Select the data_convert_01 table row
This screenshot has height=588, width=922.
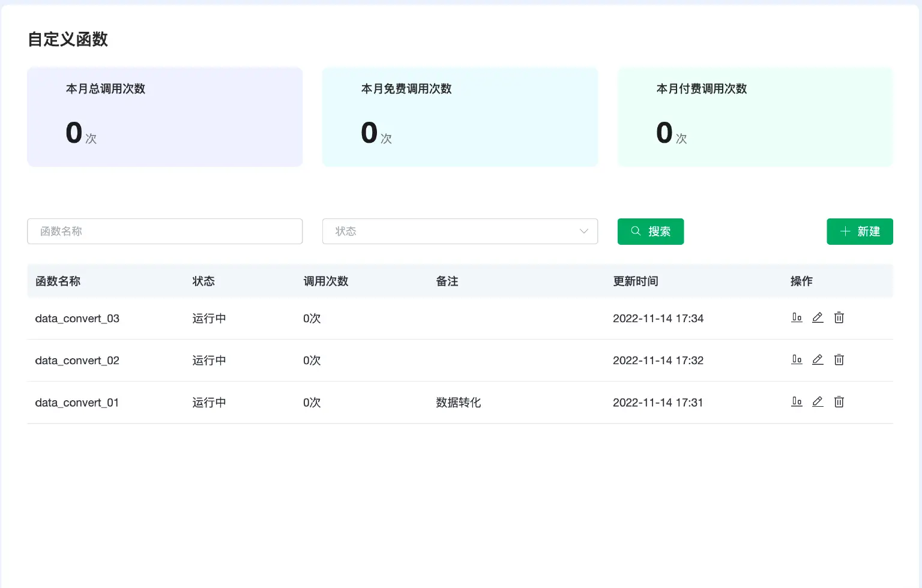[360, 402]
